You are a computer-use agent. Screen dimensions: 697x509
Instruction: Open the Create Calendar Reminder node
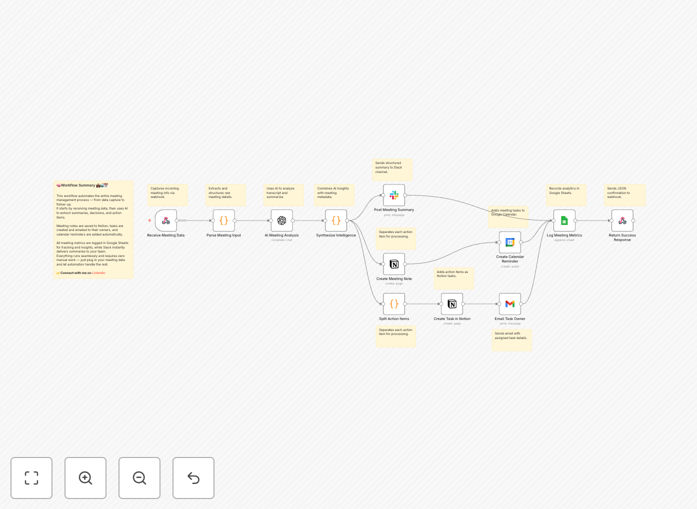pyautogui.click(x=510, y=242)
